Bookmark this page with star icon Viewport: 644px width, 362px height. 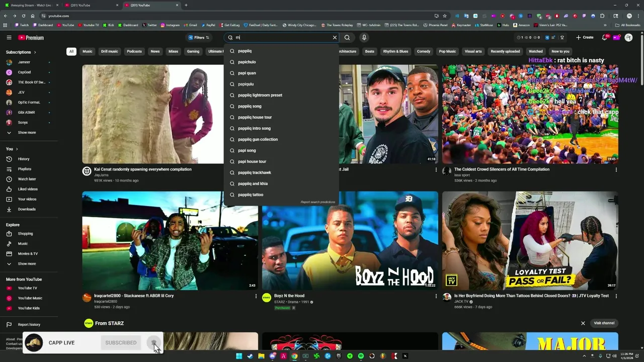click(x=445, y=16)
